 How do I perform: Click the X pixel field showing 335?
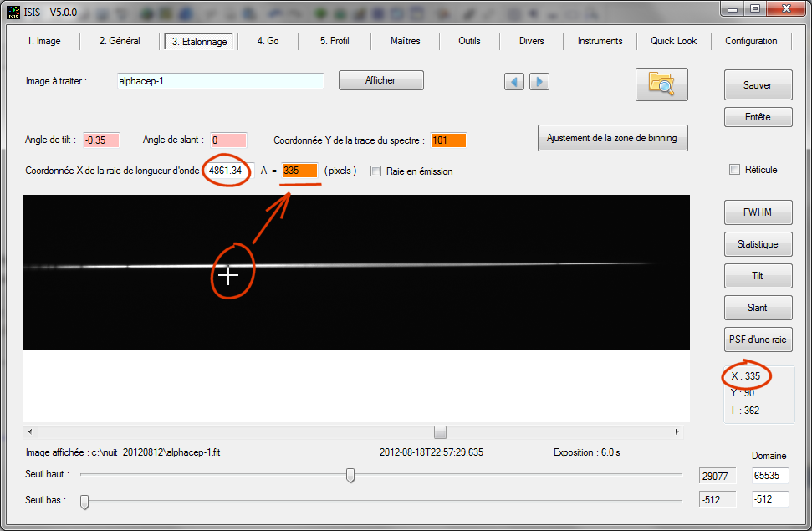click(x=299, y=171)
